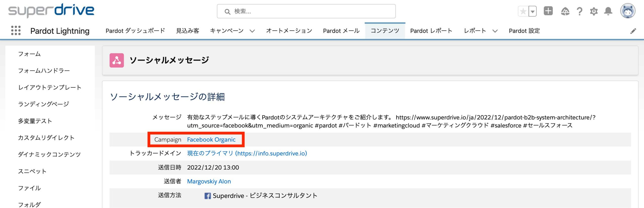
Task: Click the ソーシャルメッセージ page title
Action: tap(169, 60)
